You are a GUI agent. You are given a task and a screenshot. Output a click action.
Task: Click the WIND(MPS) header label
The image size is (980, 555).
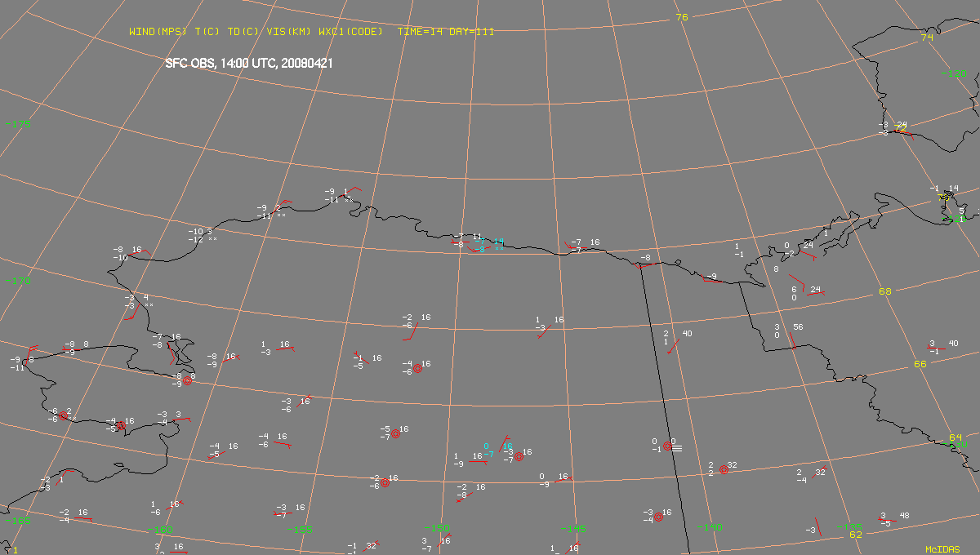(x=158, y=32)
